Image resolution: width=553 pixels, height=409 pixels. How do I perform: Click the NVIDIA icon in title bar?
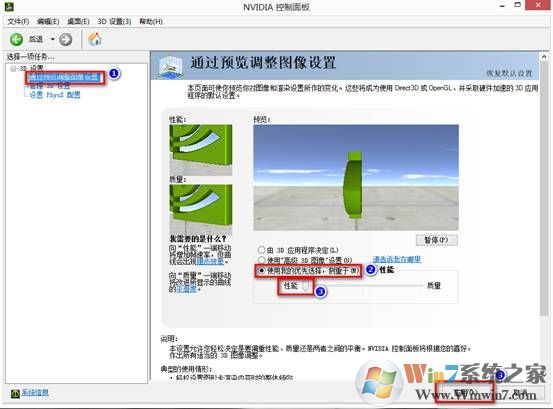(x=8, y=6)
